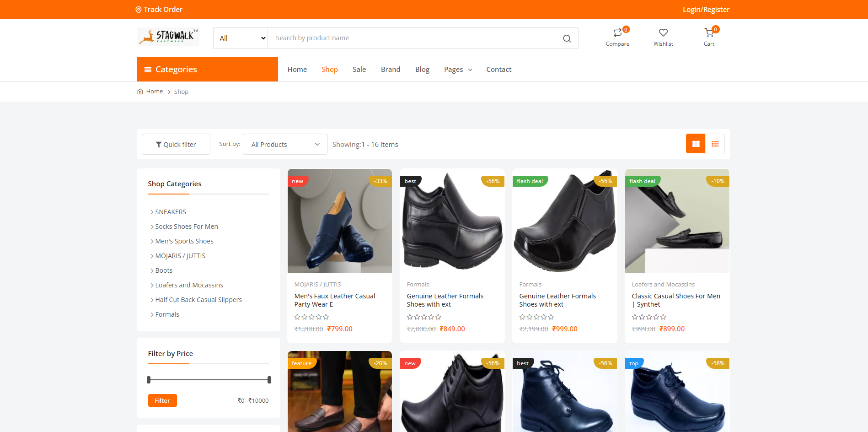This screenshot has width=868, height=432.
Task: Click the Quick filter funnel icon
Action: (x=159, y=145)
